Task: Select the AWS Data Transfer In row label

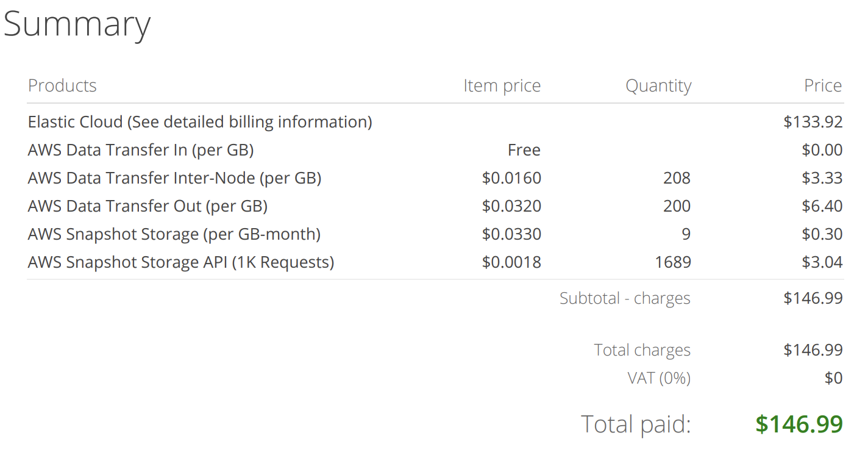Action: pyautogui.click(x=141, y=150)
